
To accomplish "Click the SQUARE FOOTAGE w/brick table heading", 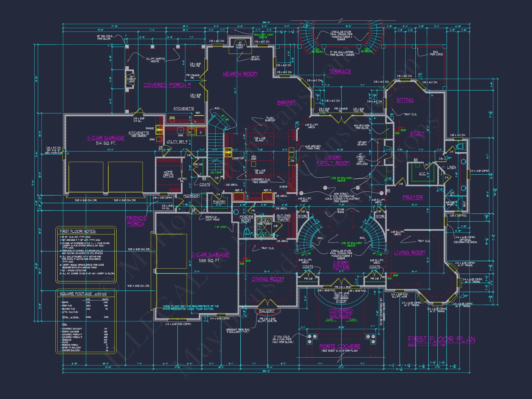I will pos(83,294).
